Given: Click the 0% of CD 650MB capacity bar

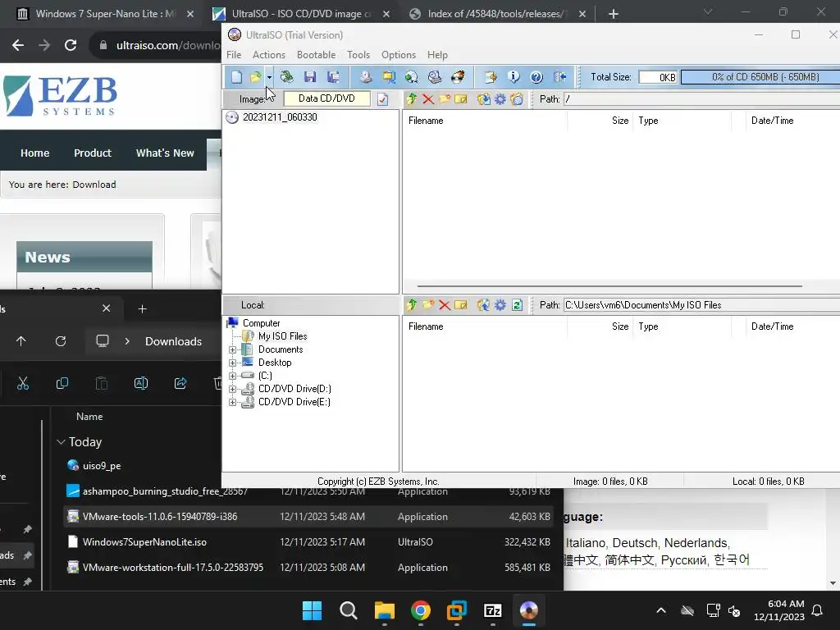Looking at the screenshot, I should tap(760, 77).
